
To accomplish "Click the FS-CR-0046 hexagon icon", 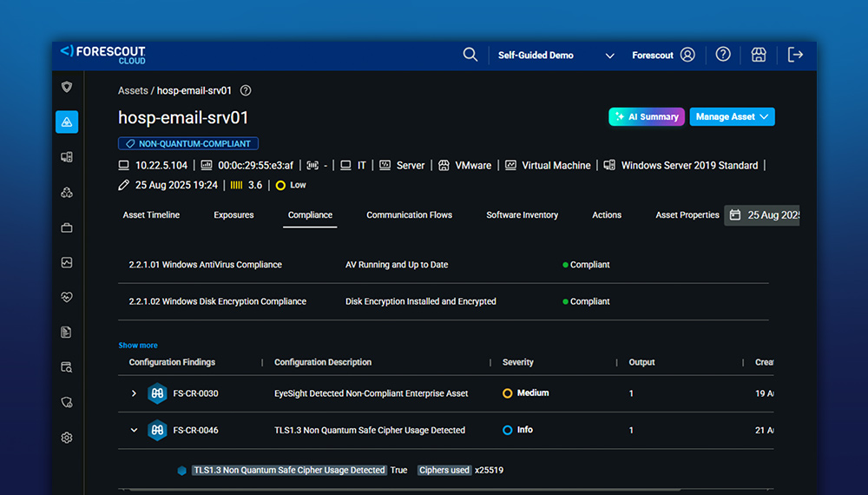I will coord(157,430).
